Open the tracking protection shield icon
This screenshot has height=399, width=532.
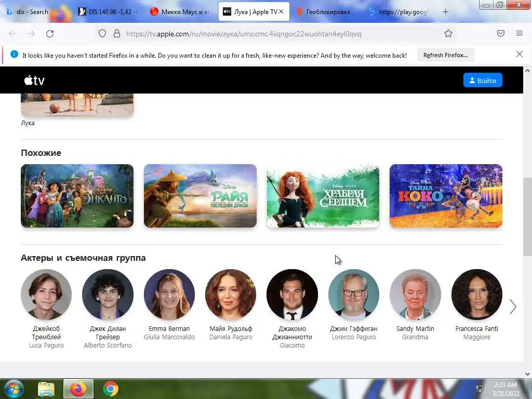(102, 33)
